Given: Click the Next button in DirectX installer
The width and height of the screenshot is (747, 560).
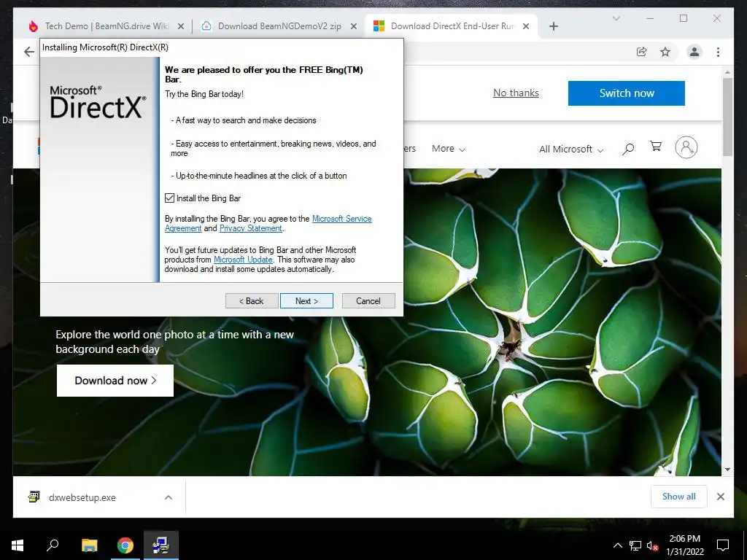Looking at the screenshot, I should [306, 301].
